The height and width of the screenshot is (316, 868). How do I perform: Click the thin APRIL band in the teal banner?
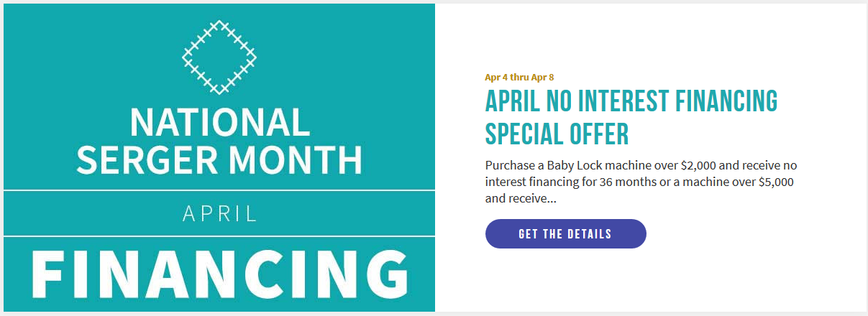219,213
